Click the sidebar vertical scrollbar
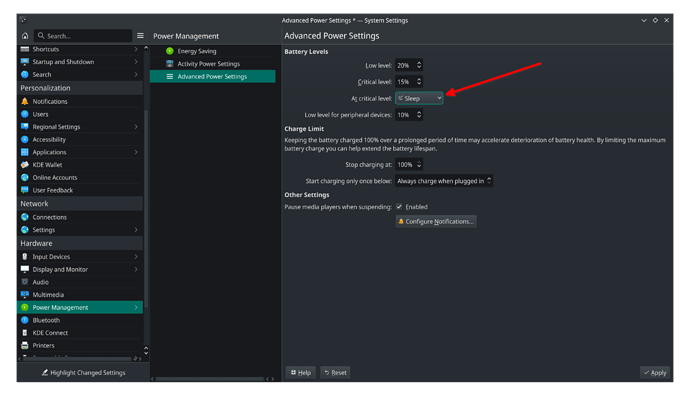This screenshot has width=690, height=402. [146, 209]
